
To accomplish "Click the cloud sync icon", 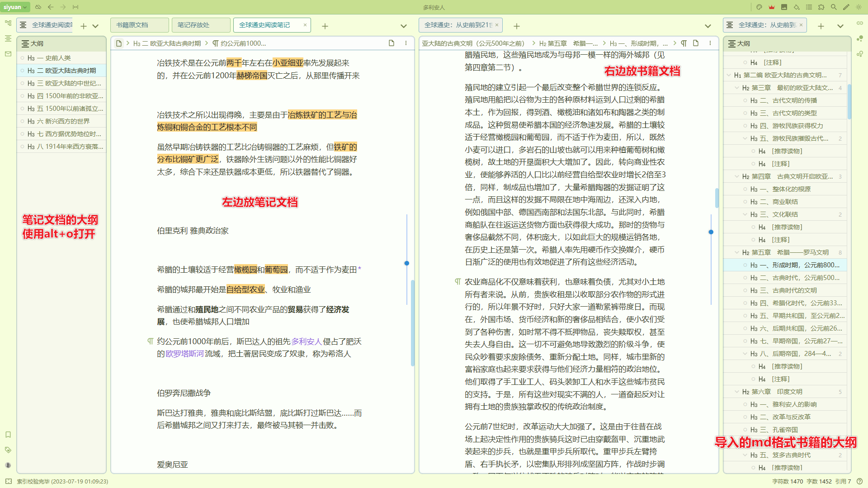I will 38,7.
